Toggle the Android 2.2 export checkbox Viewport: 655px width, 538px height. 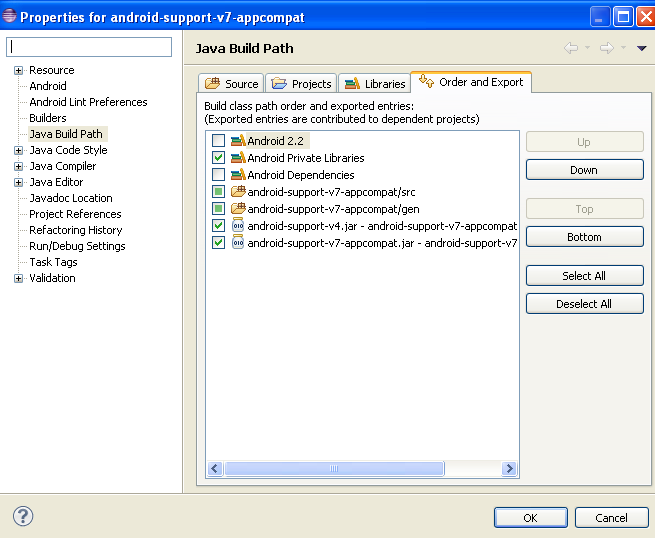point(218,141)
